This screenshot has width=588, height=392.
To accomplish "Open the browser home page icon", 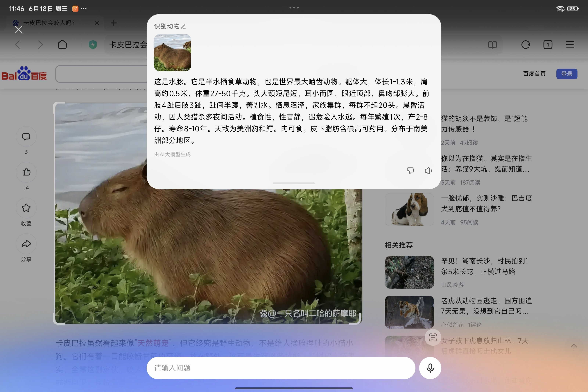I will [x=62, y=45].
